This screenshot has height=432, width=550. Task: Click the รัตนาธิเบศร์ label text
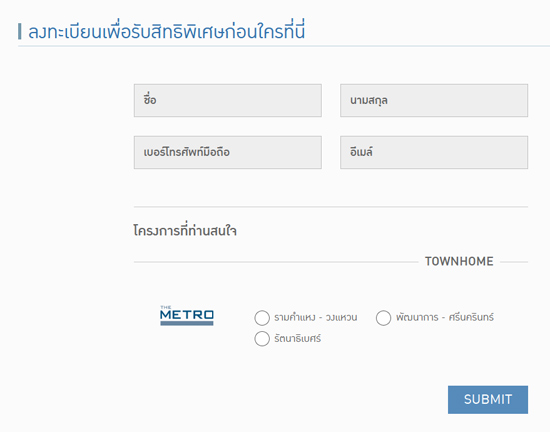pyautogui.click(x=297, y=339)
